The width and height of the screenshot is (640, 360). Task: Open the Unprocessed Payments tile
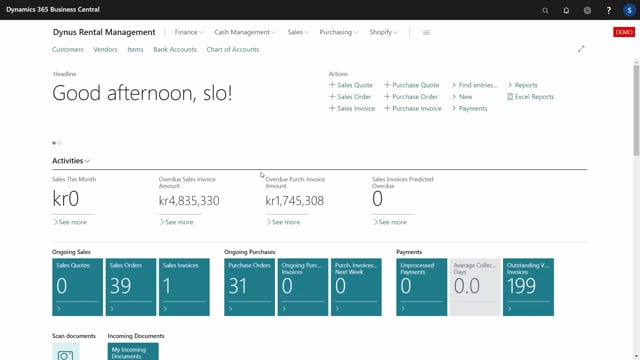click(422, 287)
